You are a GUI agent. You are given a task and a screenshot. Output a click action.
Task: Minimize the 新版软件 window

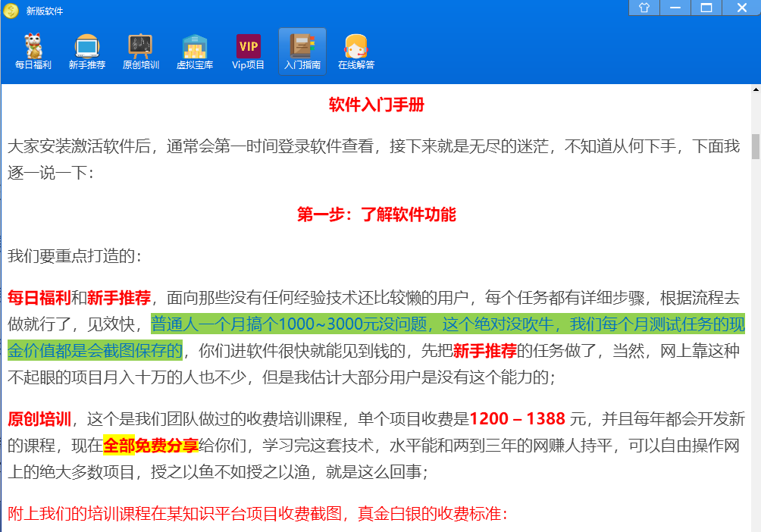coord(675,8)
